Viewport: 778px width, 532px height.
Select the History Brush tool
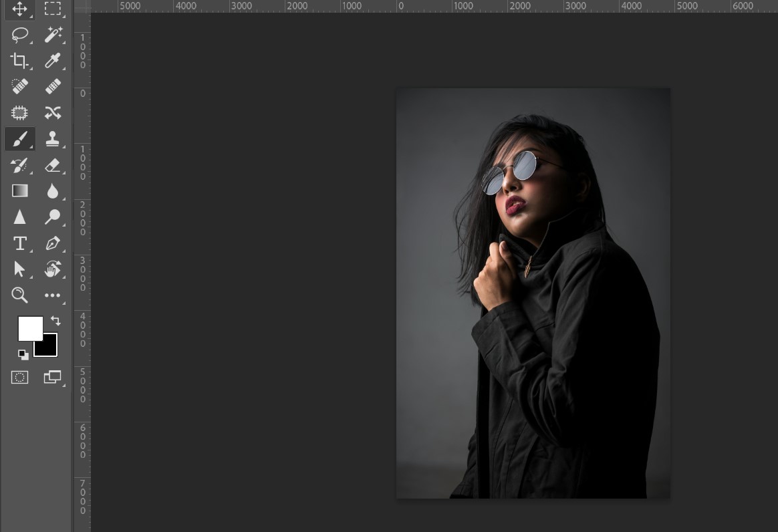click(19, 165)
